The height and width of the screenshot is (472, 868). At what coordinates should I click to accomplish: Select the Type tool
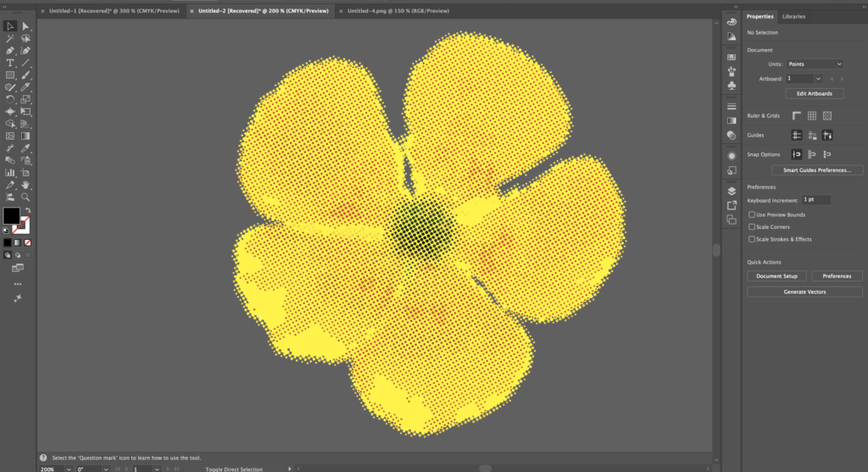pyautogui.click(x=10, y=63)
